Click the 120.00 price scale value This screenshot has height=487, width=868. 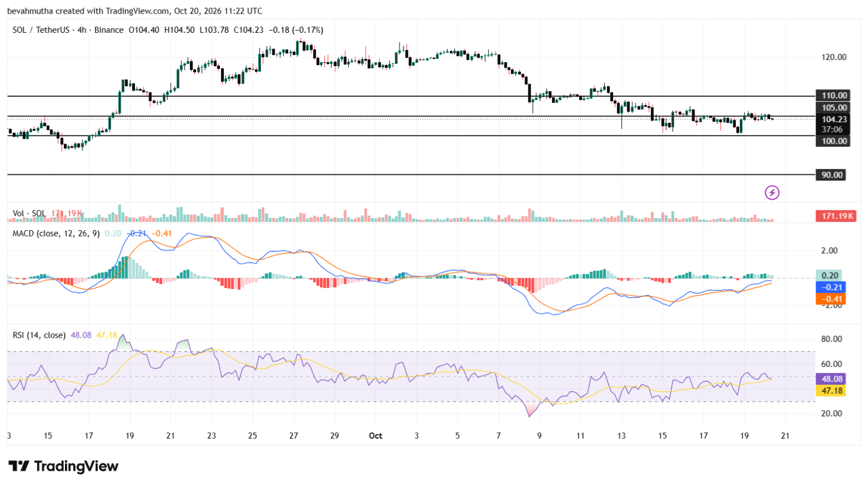coord(834,57)
